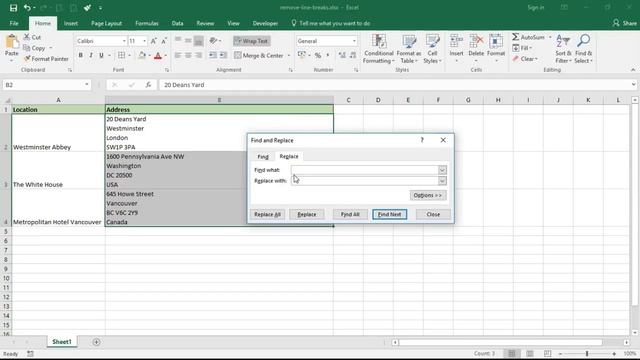
Task: Click the Insert cells icon
Action: (456, 41)
